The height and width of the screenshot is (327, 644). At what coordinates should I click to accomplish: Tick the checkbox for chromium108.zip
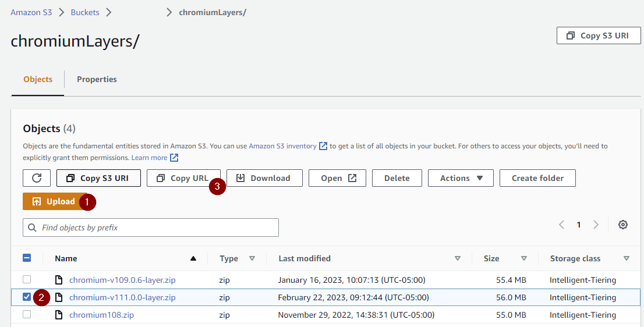click(27, 314)
